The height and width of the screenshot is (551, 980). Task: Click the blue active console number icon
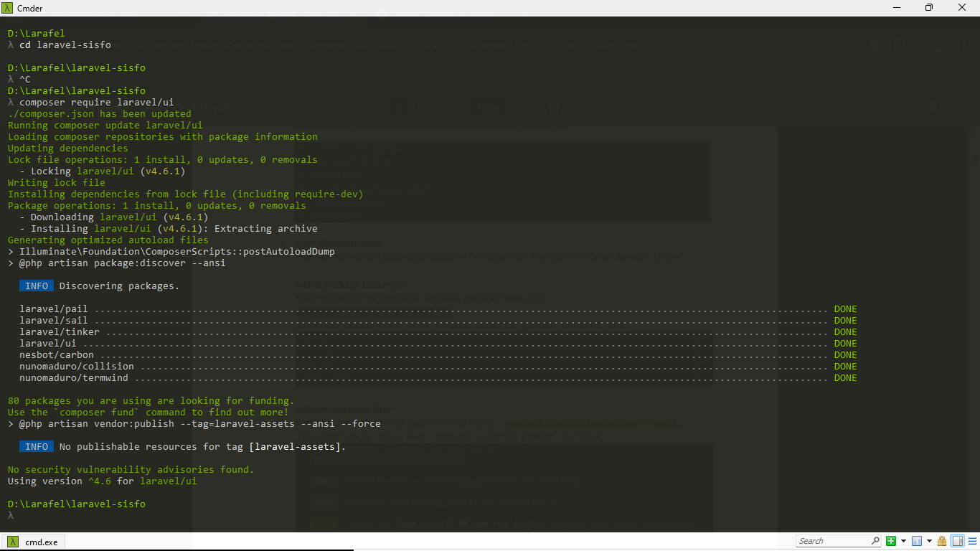click(x=916, y=541)
